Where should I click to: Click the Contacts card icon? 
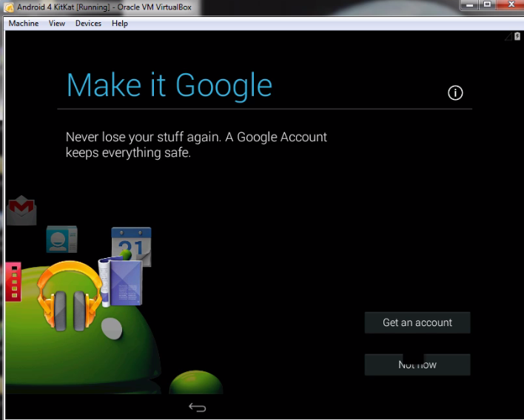(x=62, y=239)
